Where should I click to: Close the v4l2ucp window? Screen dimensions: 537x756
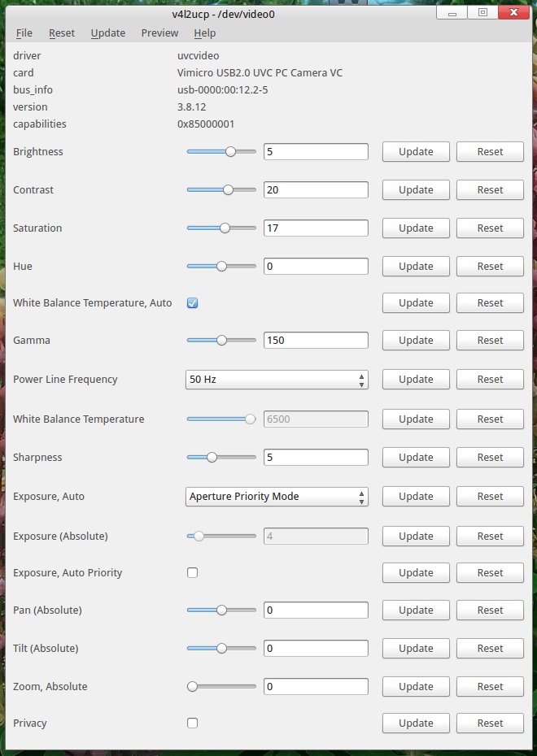pyautogui.click(x=511, y=13)
